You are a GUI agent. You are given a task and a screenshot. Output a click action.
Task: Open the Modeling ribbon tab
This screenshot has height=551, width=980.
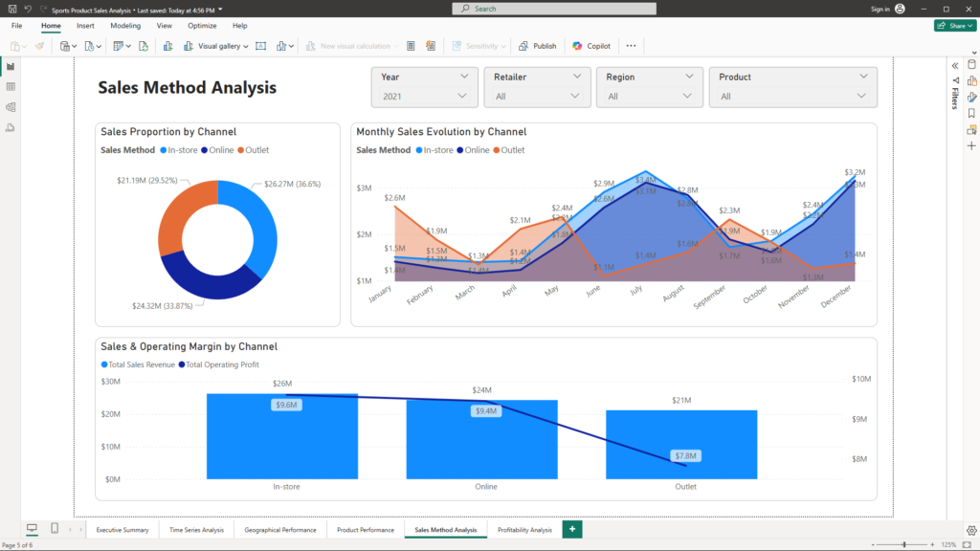coord(125,26)
